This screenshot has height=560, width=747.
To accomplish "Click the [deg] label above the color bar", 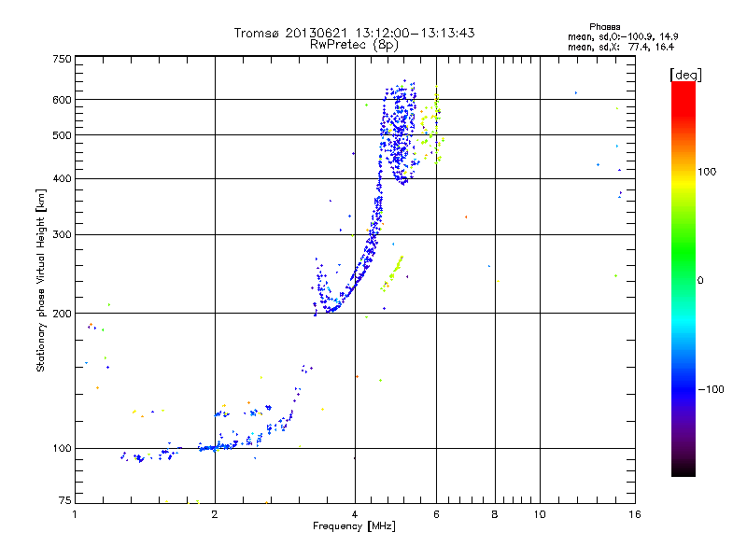I will (685, 75).
